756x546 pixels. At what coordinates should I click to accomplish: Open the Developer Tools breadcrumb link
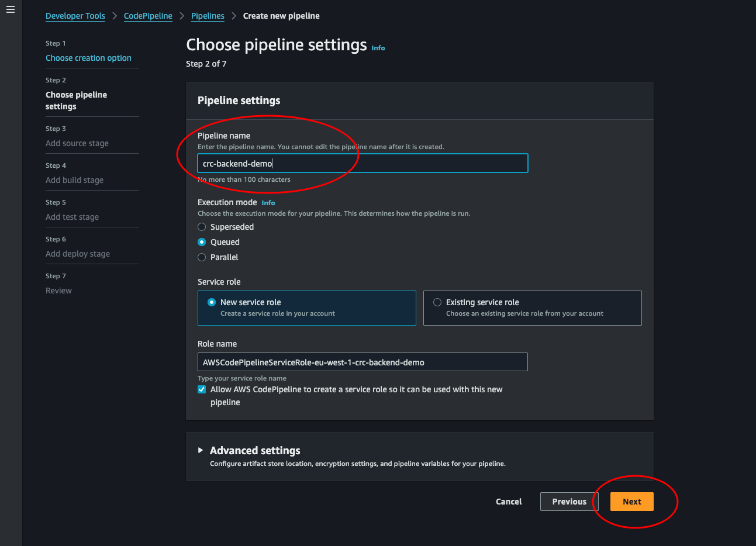[x=75, y=16]
